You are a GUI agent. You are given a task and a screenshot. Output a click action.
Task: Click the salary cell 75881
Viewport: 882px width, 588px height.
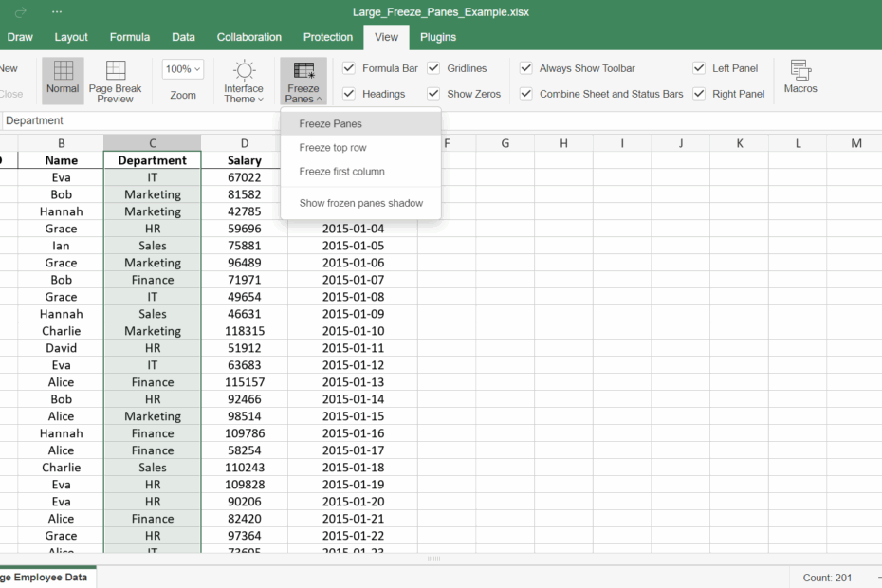pos(244,246)
